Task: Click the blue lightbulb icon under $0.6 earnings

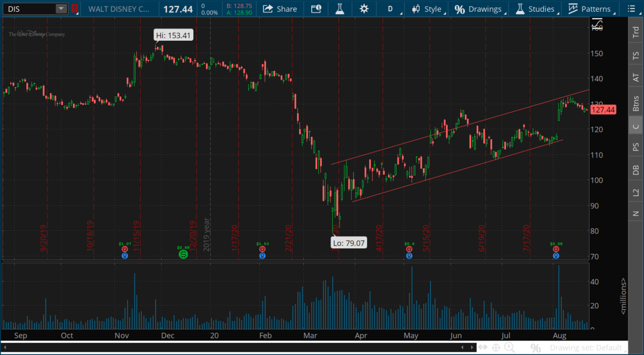Action: click(409, 256)
